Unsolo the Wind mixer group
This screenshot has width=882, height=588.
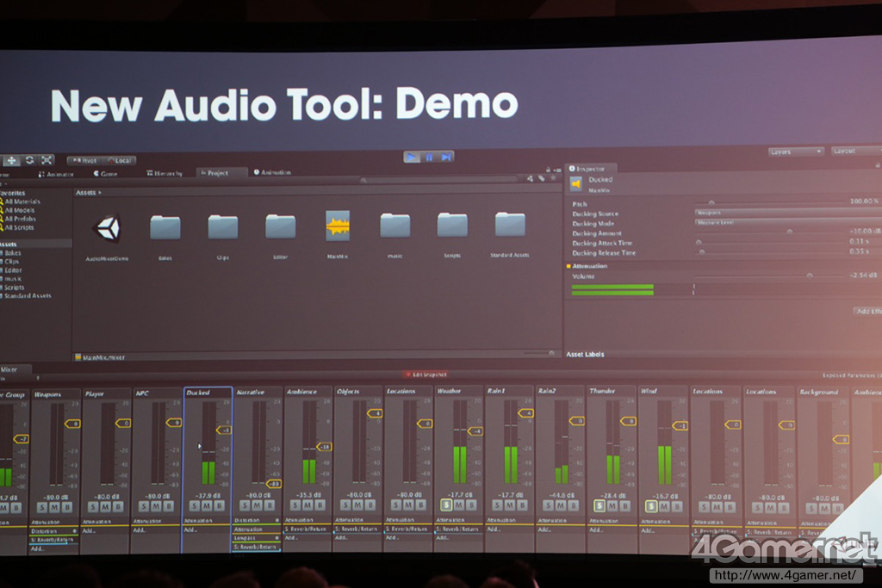[x=651, y=506]
